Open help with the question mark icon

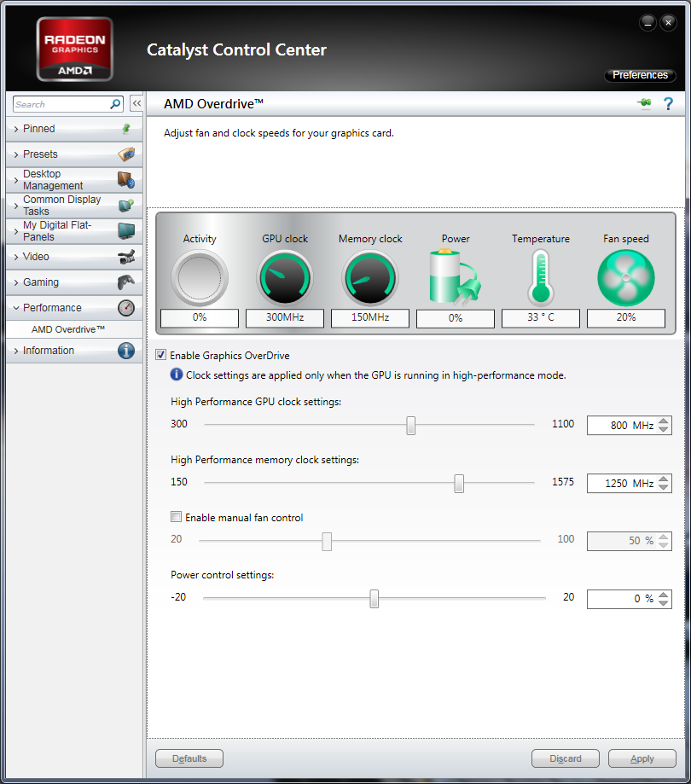[668, 103]
